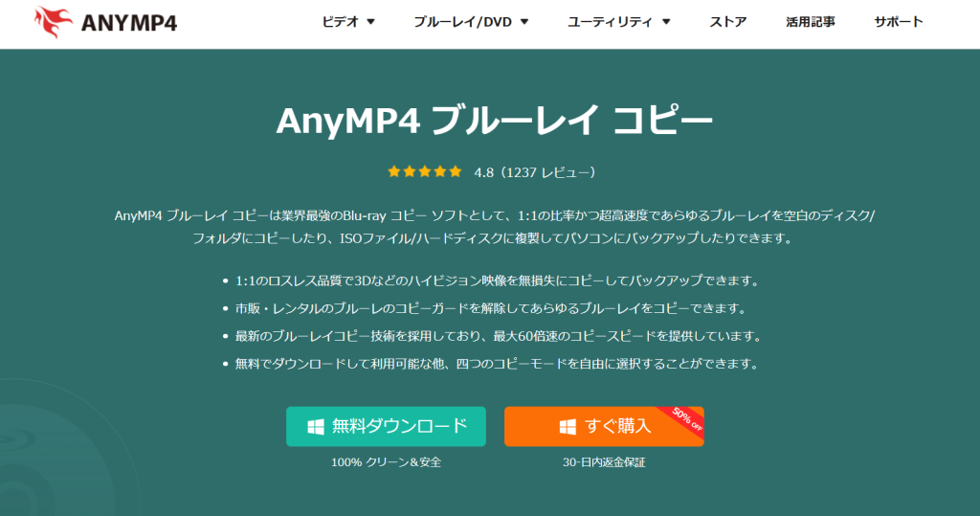This screenshot has width=980, height=516.
Task: Click the 30-日内返金保証 text
Action: point(604,462)
